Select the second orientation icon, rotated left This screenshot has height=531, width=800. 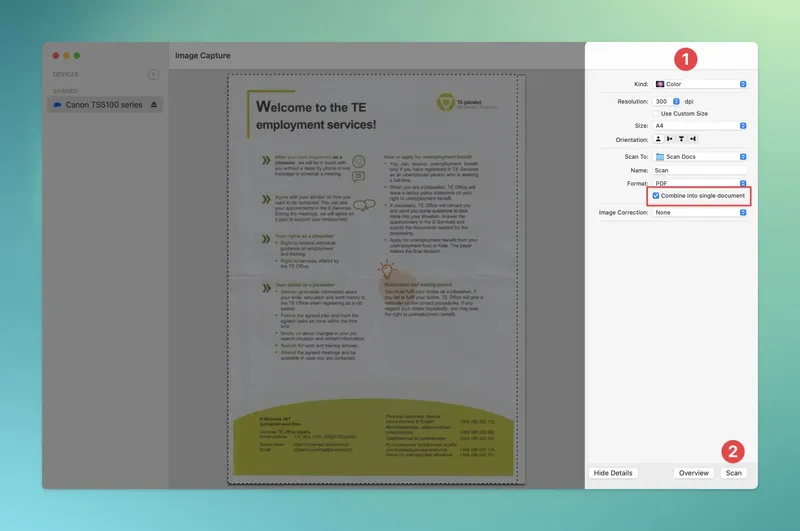[670, 140]
